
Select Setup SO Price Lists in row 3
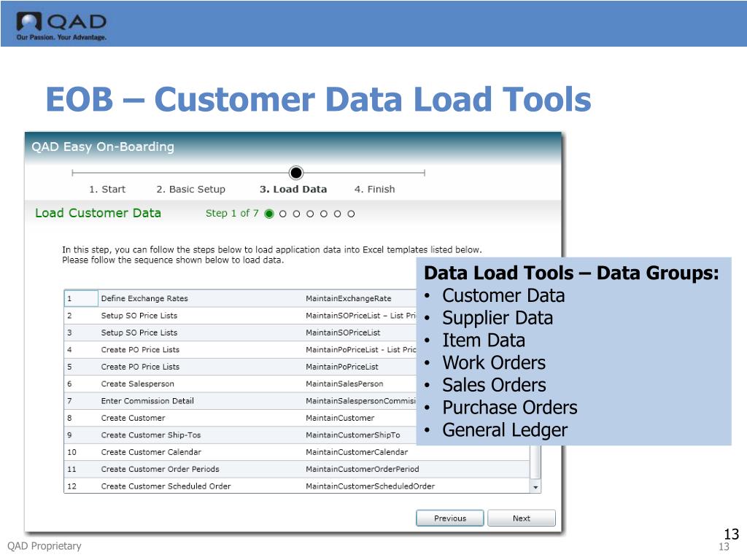(x=139, y=332)
